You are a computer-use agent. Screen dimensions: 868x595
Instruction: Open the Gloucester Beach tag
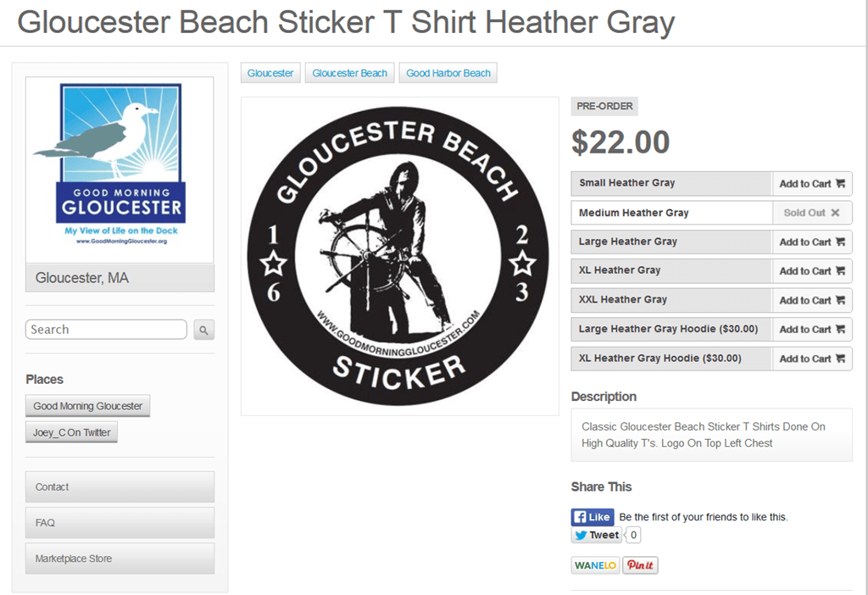[x=350, y=73]
